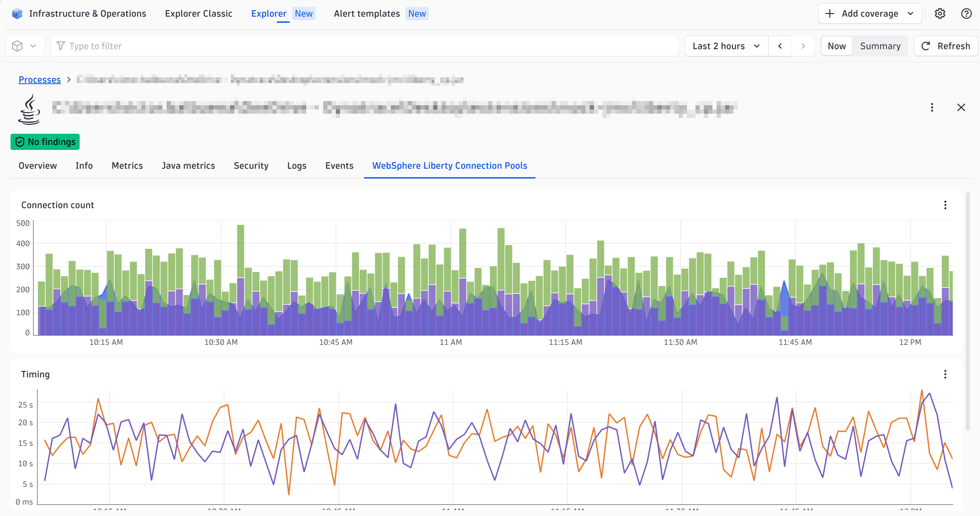Open the Events tab
980x516 pixels.
339,166
